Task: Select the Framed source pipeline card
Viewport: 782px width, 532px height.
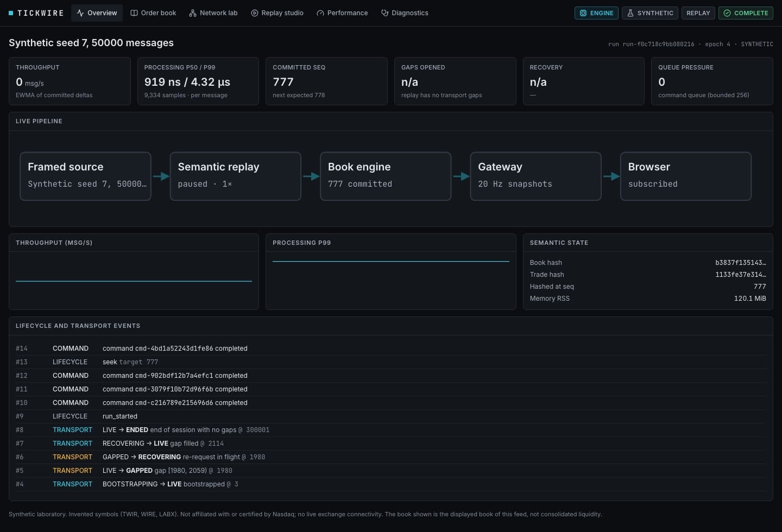Action: click(85, 176)
